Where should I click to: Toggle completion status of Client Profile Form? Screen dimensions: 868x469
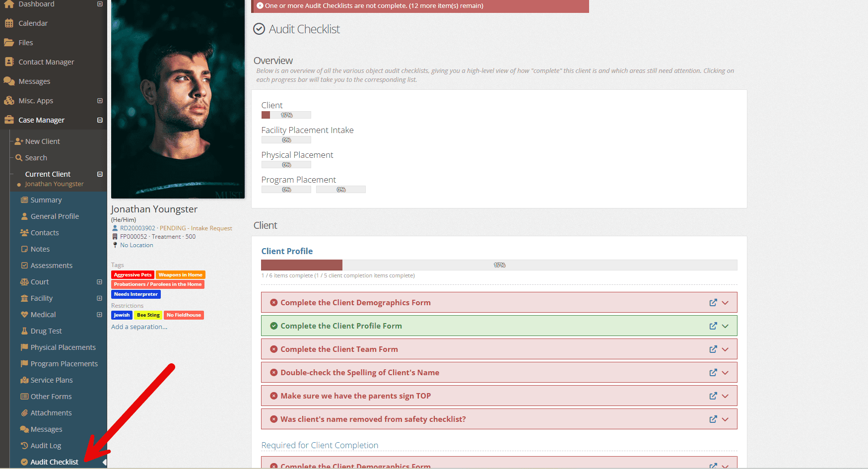(273, 326)
